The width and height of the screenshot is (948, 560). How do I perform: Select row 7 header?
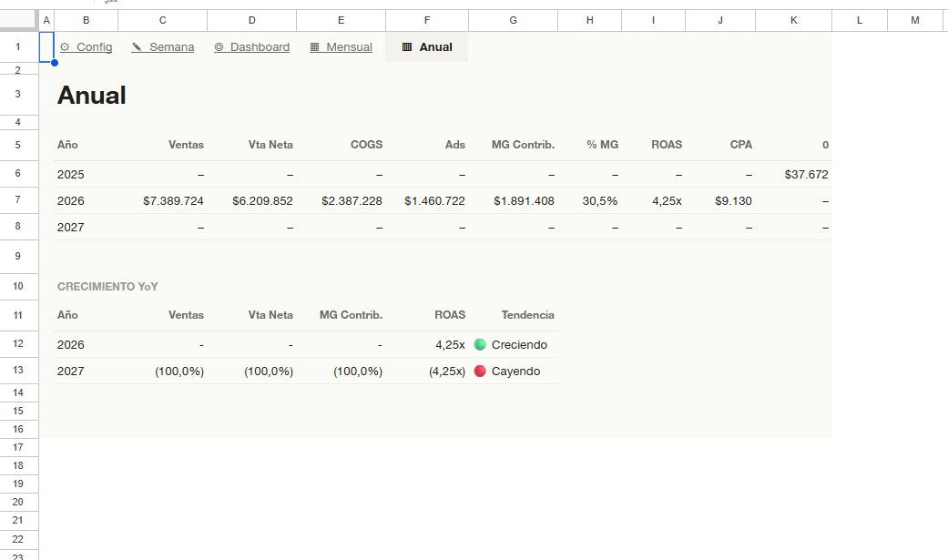tap(18, 200)
